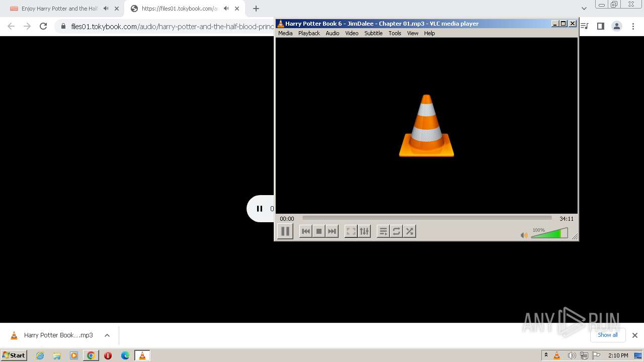This screenshot has height=362, width=644.
Task: Open VLC Help menu
Action: click(429, 33)
